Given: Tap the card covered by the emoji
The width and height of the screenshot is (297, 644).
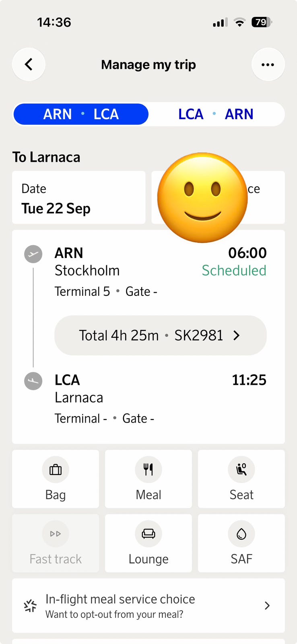Looking at the screenshot, I should [x=218, y=197].
